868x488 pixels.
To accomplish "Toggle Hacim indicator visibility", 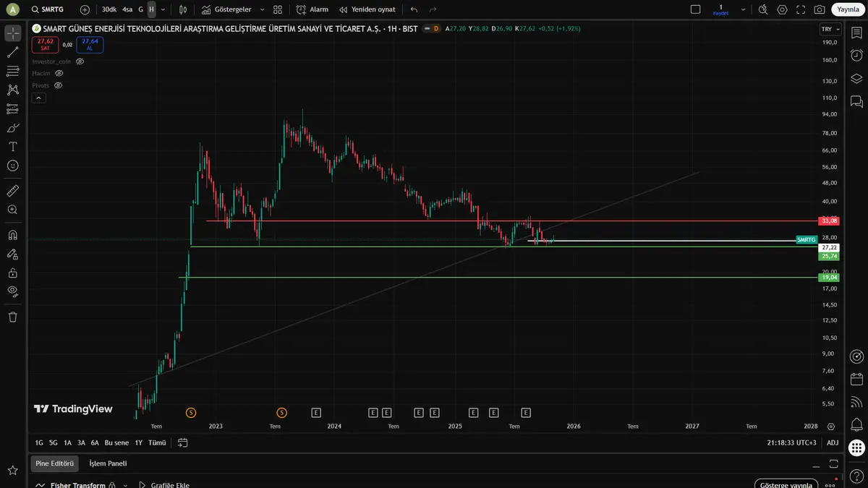I will 59,73.
